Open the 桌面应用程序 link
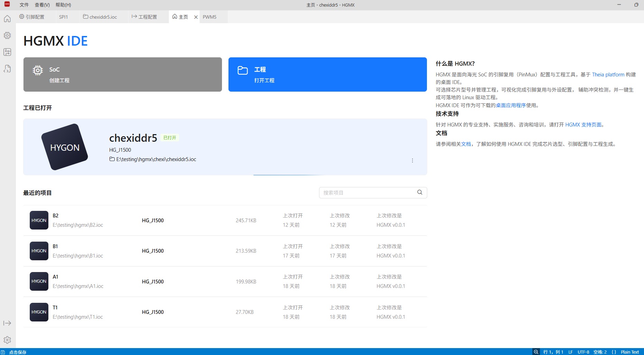 511,105
